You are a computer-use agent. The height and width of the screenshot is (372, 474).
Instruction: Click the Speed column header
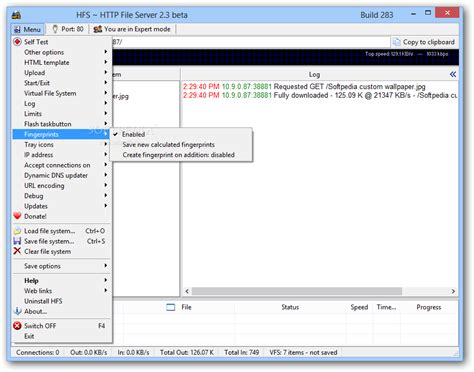(359, 307)
